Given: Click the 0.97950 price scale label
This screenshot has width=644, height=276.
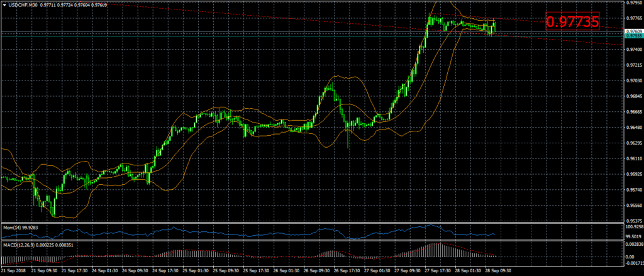Looking at the screenshot, I should [x=633, y=3].
